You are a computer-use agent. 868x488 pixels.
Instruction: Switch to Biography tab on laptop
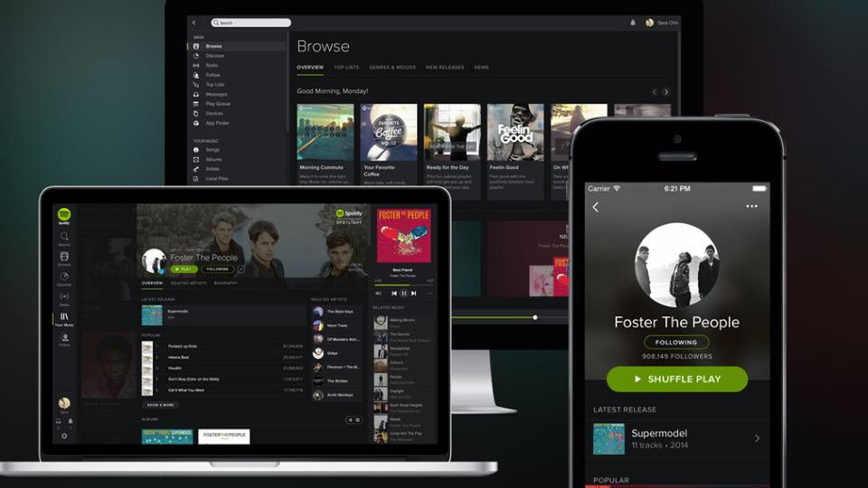coord(225,283)
